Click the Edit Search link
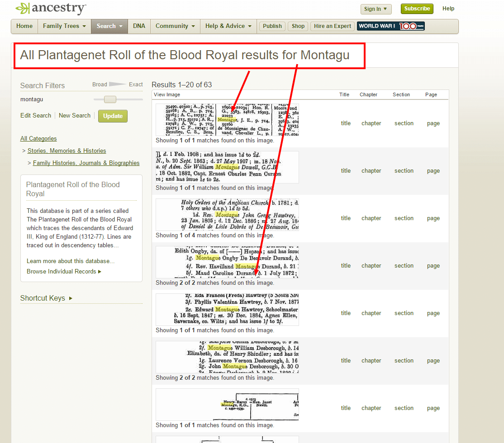 (x=36, y=115)
